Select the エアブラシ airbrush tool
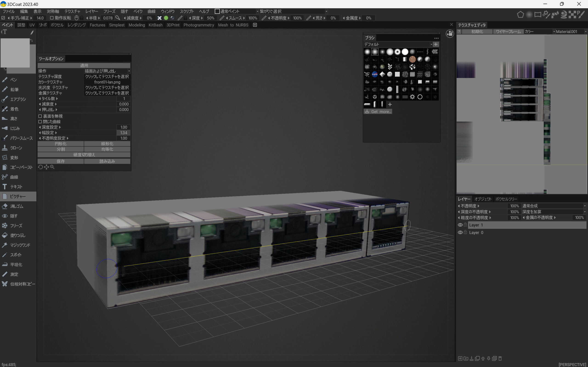588x367 pixels. [x=17, y=99]
